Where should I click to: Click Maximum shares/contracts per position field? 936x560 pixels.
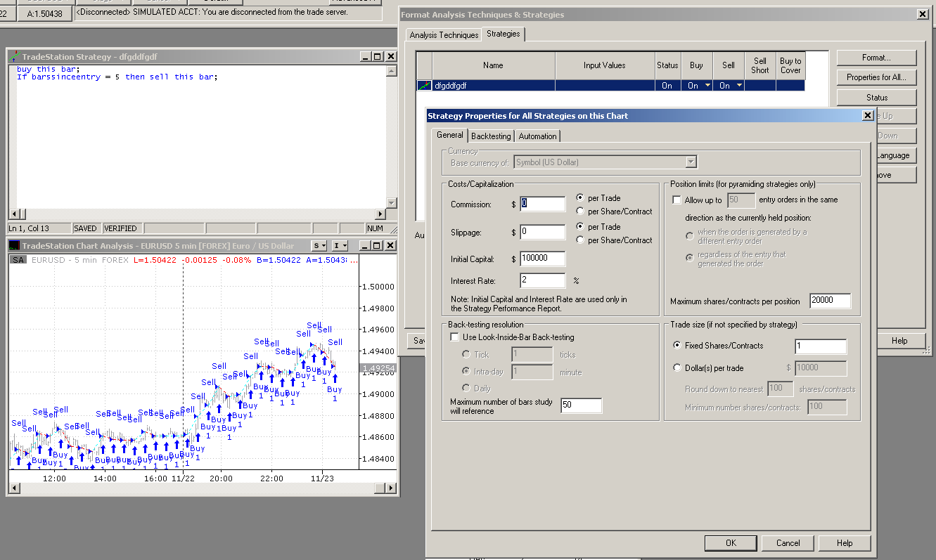(831, 301)
